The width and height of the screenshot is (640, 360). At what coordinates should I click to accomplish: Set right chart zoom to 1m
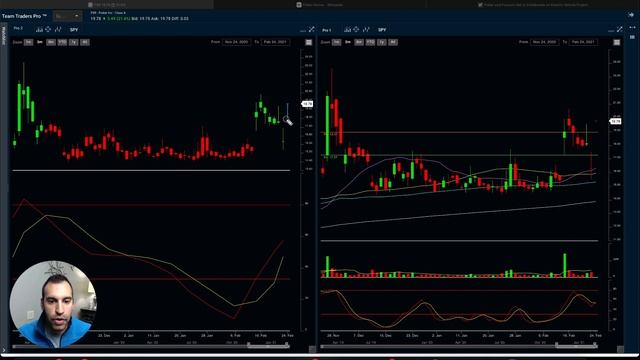point(336,42)
